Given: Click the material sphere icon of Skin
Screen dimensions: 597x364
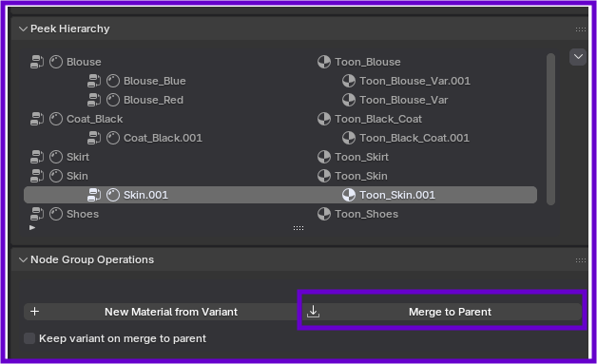Looking at the screenshot, I should [x=56, y=176].
